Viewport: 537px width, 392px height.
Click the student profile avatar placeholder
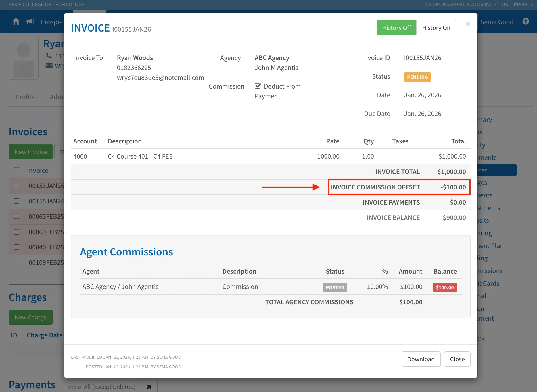(x=24, y=58)
